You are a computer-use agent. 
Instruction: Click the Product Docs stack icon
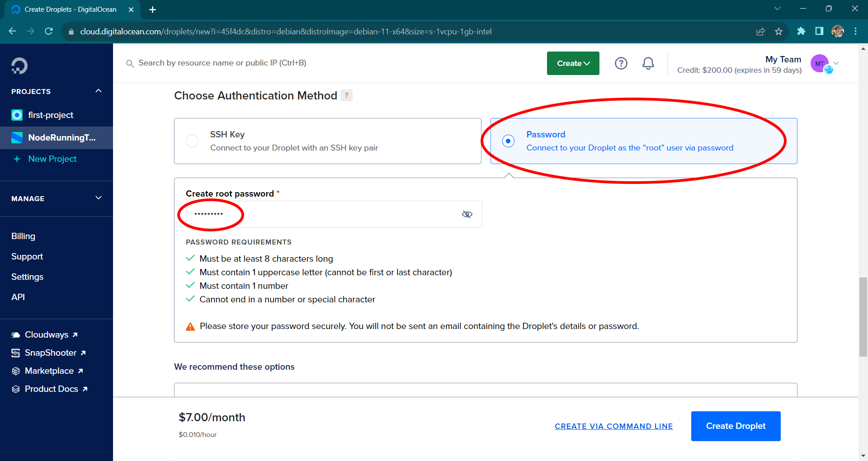point(16,389)
